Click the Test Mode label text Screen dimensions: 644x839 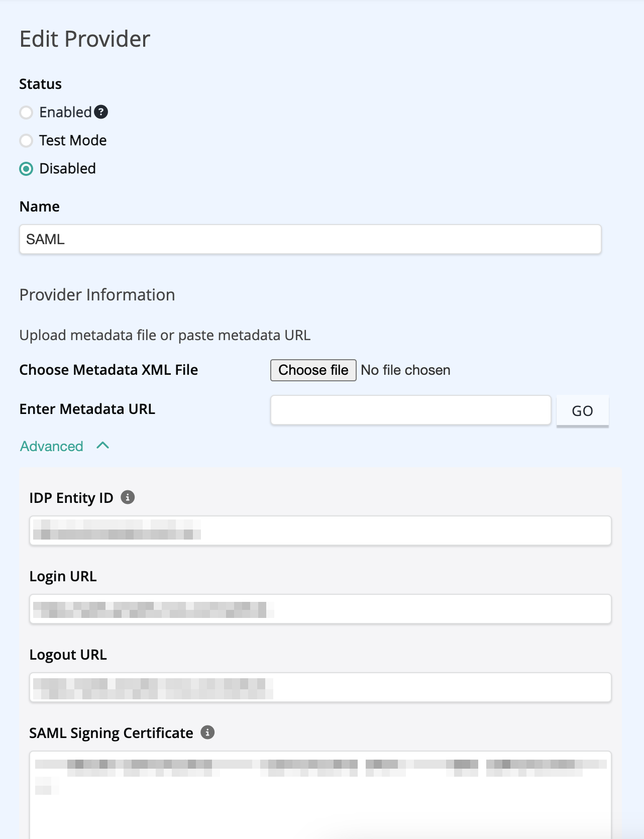click(73, 140)
